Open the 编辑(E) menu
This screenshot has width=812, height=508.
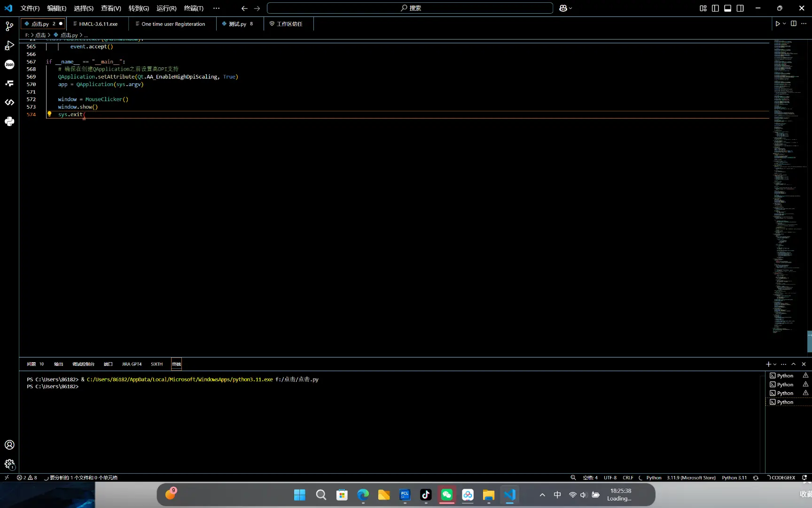(57, 8)
